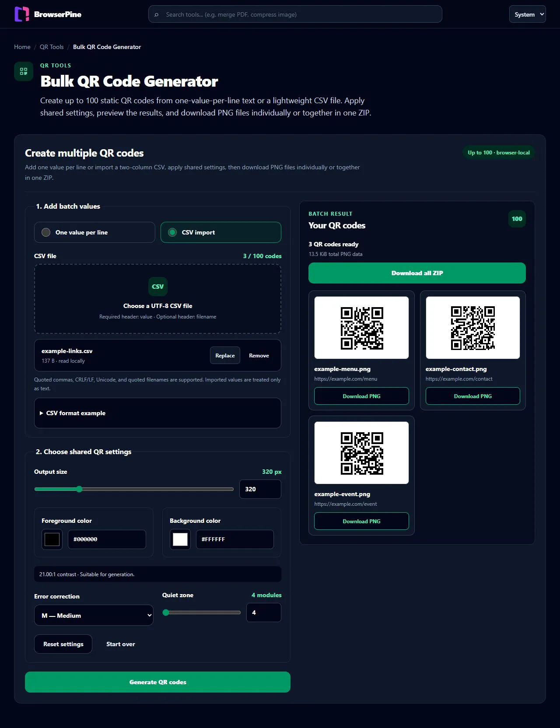Click Reset settings button
The image size is (560, 728).
[x=63, y=644]
